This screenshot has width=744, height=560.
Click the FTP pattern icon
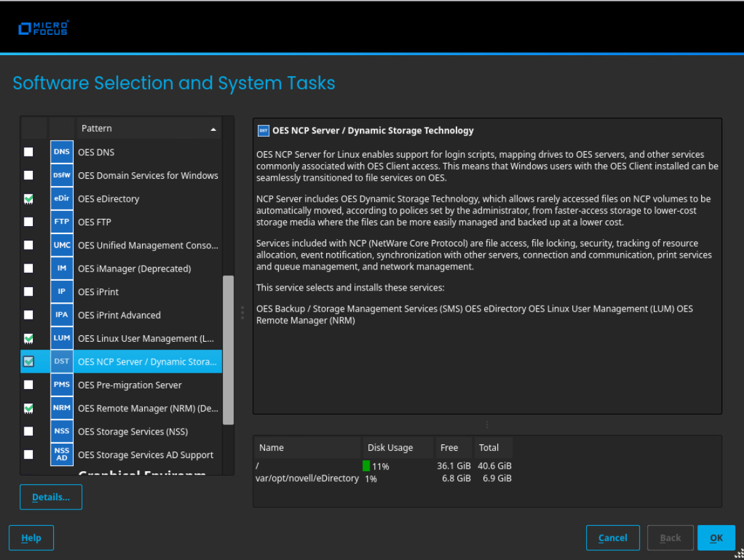[62, 222]
